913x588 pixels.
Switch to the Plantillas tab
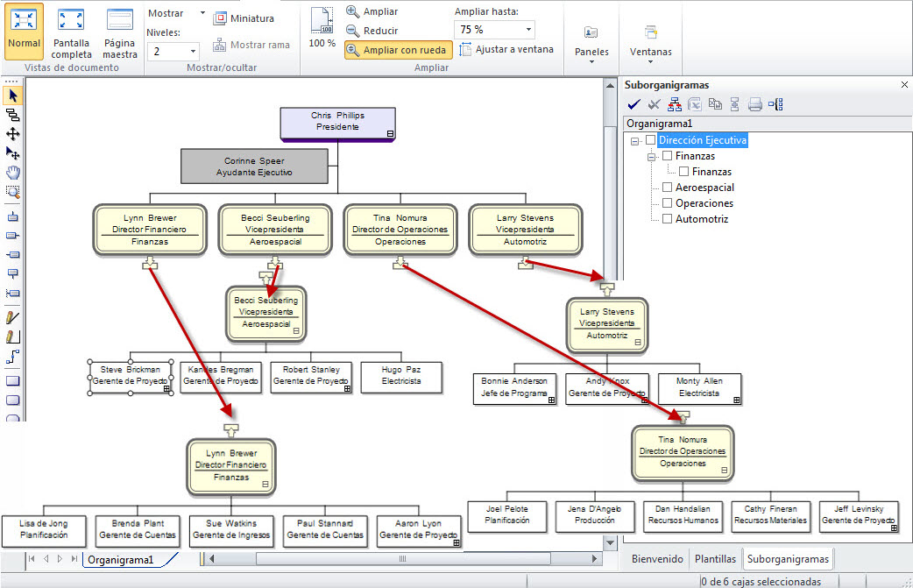(x=715, y=558)
